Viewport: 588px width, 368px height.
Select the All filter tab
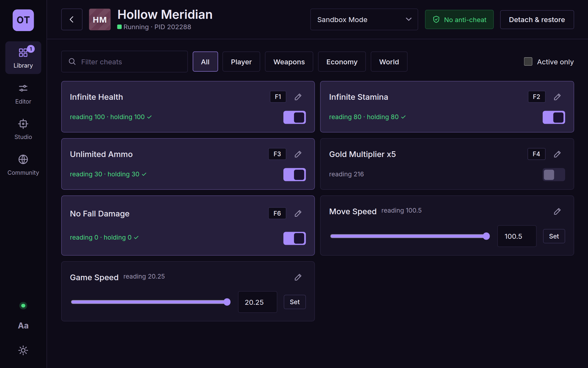(205, 62)
